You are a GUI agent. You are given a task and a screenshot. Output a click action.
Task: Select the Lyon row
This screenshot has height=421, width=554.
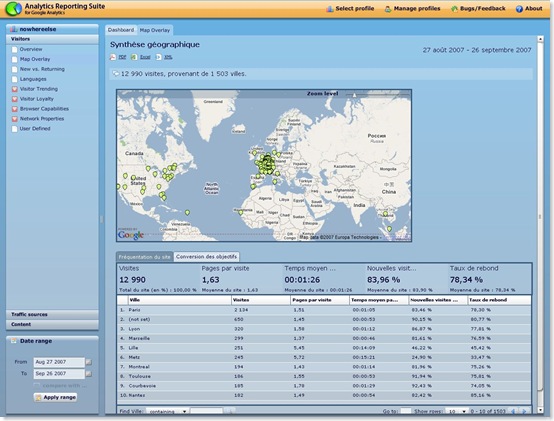[324, 329]
